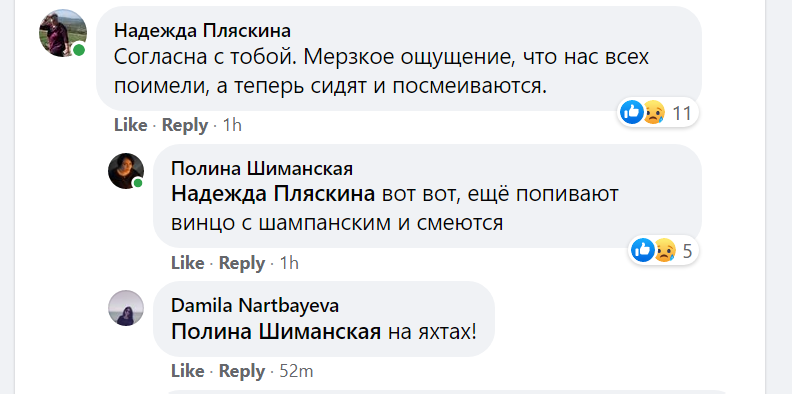Like Надежда Пляскина's comment
Image resolution: width=792 pixels, height=394 pixels.
[130, 125]
